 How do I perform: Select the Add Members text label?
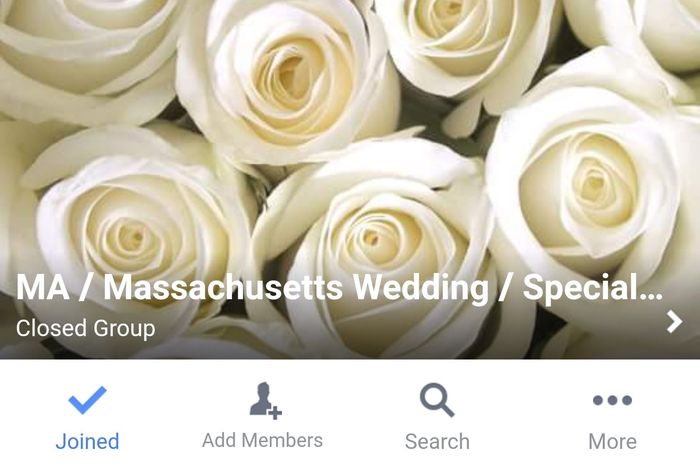[262, 441]
